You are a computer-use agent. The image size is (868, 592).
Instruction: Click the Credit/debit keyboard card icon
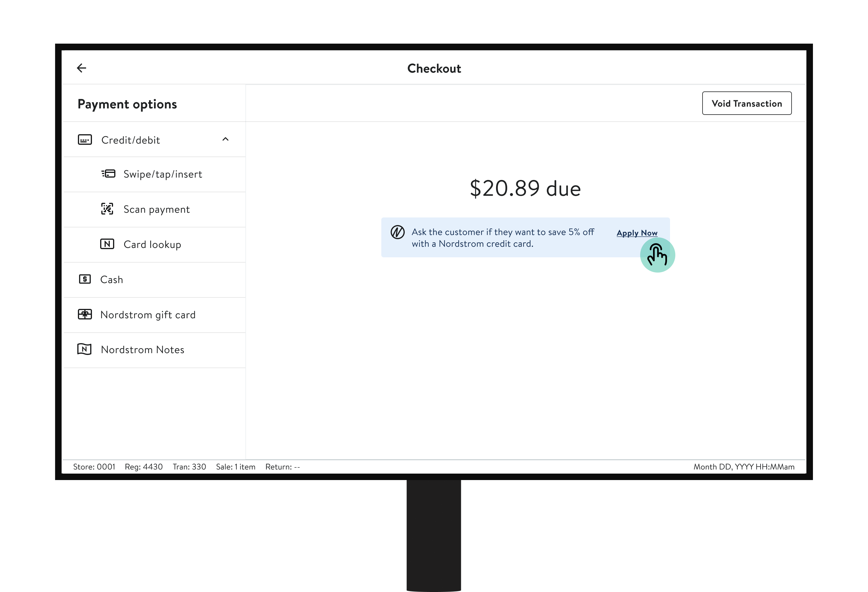point(85,140)
